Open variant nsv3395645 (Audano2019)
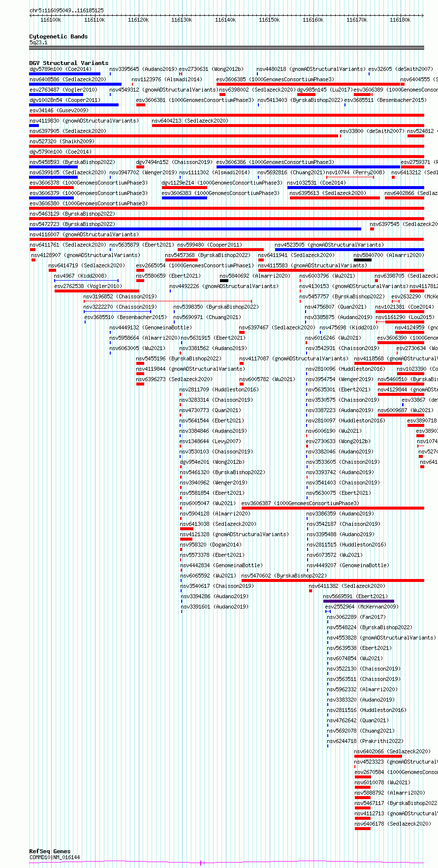 (x=143, y=69)
